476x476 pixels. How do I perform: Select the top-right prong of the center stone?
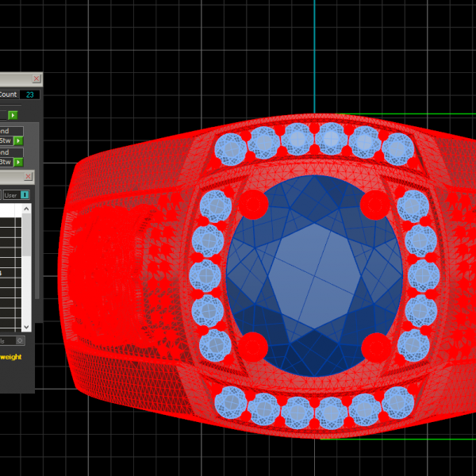click(x=374, y=205)
